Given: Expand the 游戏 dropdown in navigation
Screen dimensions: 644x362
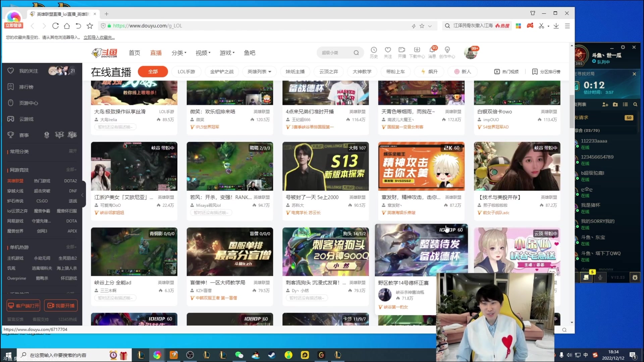Looking at the screenshot, I should pos(227,53).
